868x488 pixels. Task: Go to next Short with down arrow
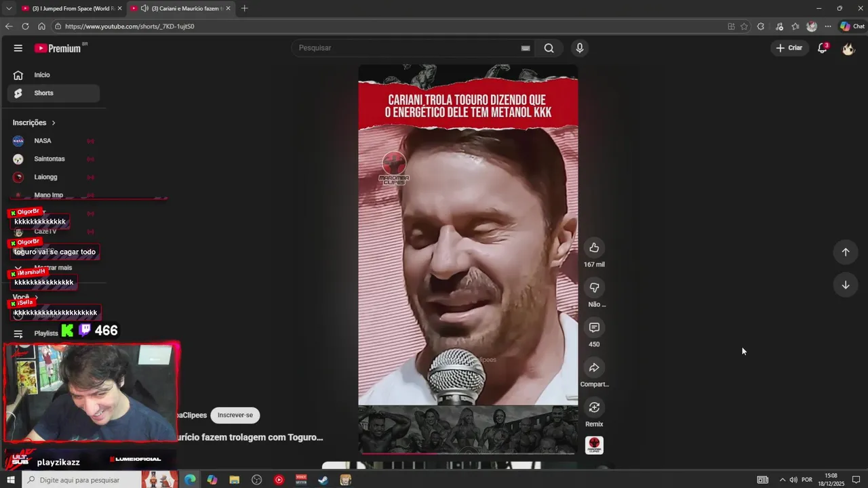(846, 285)
